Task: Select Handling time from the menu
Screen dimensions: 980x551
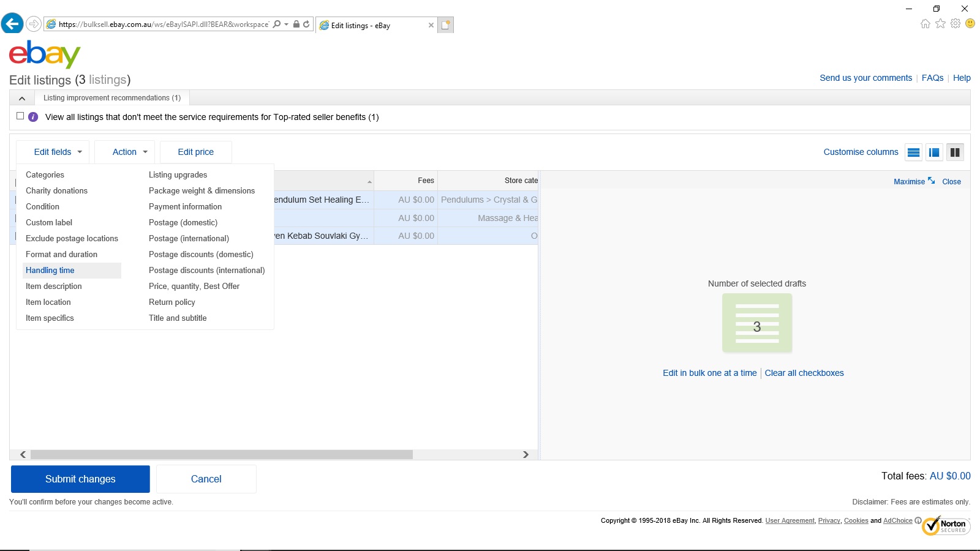Action: tap(50, 271)
